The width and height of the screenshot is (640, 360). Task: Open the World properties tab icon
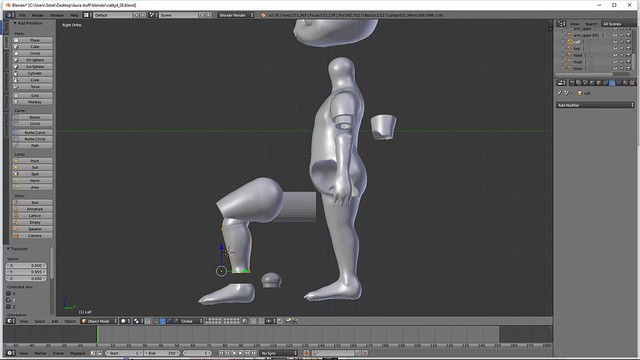[591, 83]
